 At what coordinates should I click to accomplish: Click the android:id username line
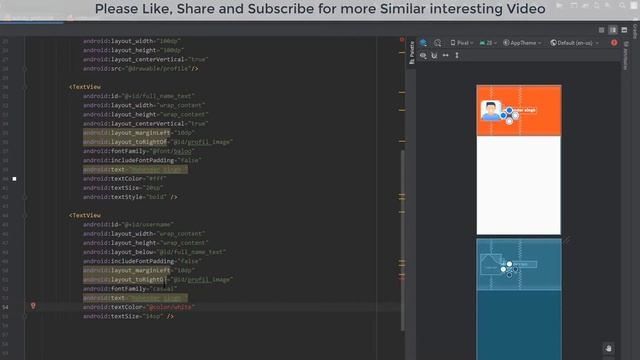click(128, 224)
